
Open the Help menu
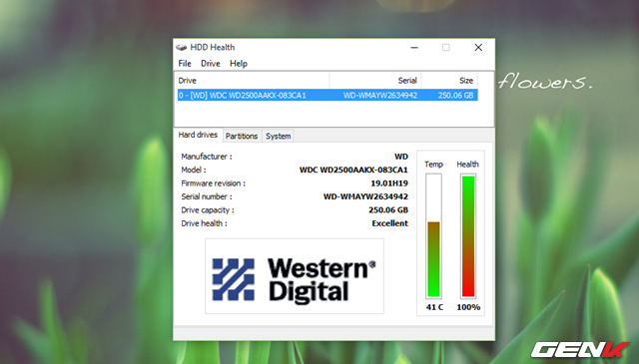pyautogui.click(x=239, y=64)
